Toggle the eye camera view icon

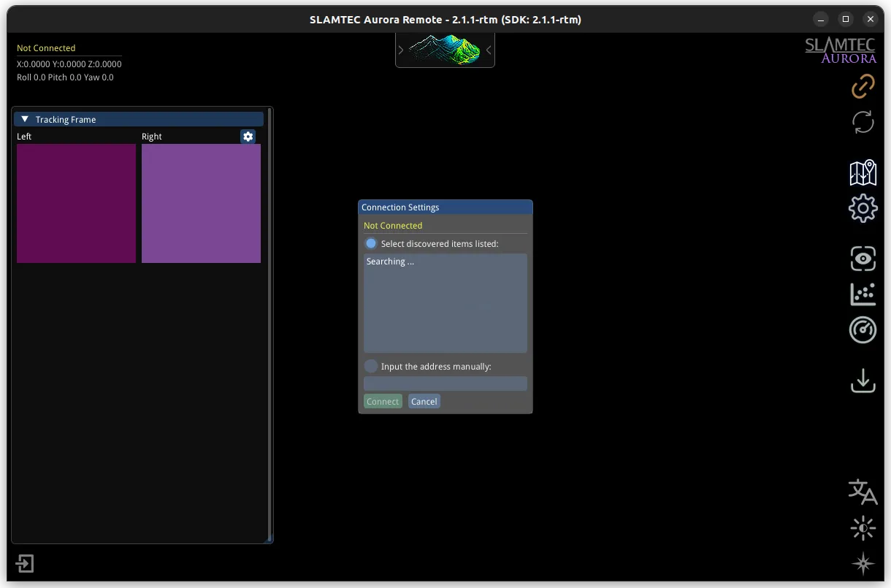point(863,259)
